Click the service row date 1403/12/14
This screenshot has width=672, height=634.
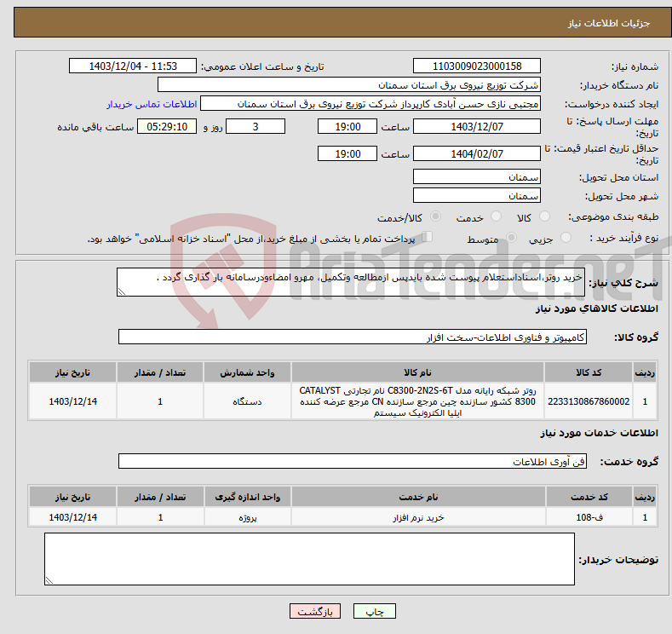73,517
